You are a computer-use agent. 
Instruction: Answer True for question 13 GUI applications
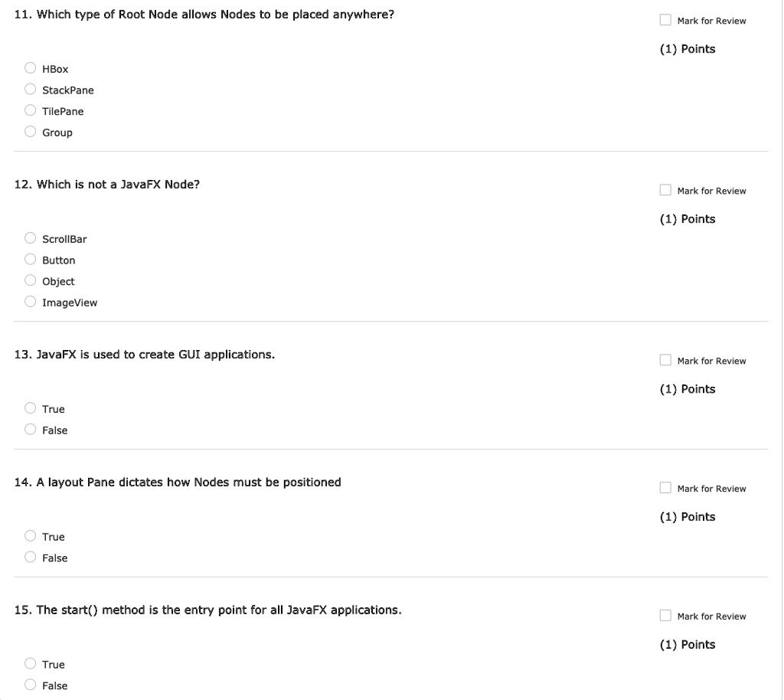(31, 408)
